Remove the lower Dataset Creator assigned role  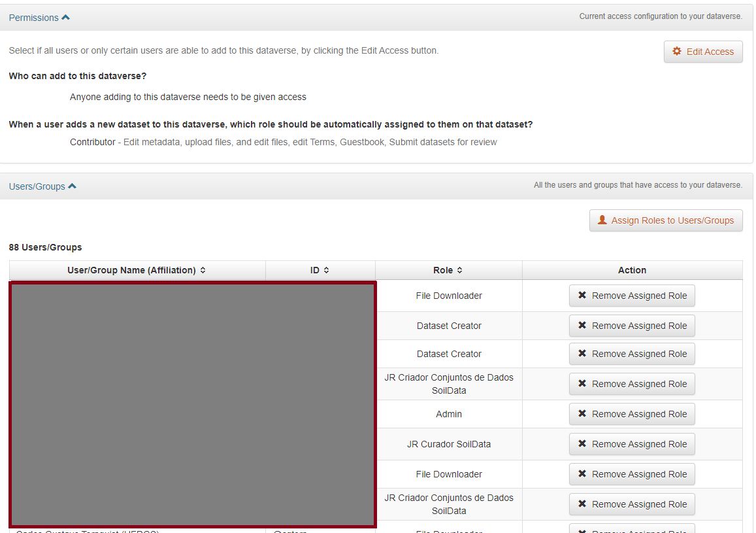tap(632, 354)
